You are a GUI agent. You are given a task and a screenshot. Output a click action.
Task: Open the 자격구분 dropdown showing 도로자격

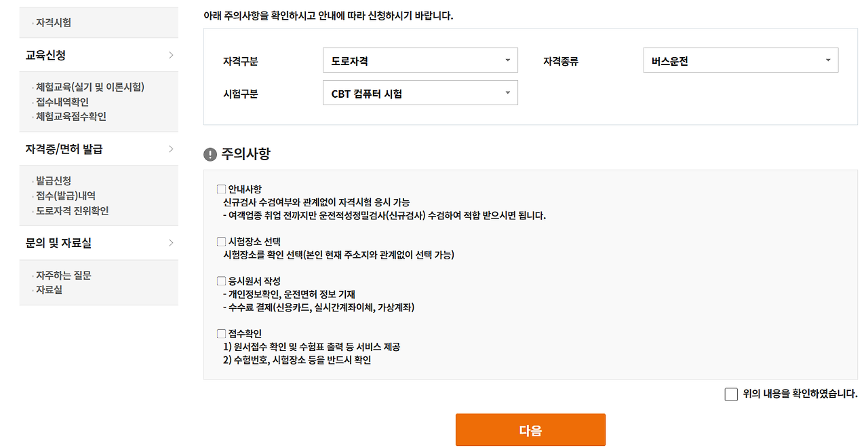coord(420,60)
